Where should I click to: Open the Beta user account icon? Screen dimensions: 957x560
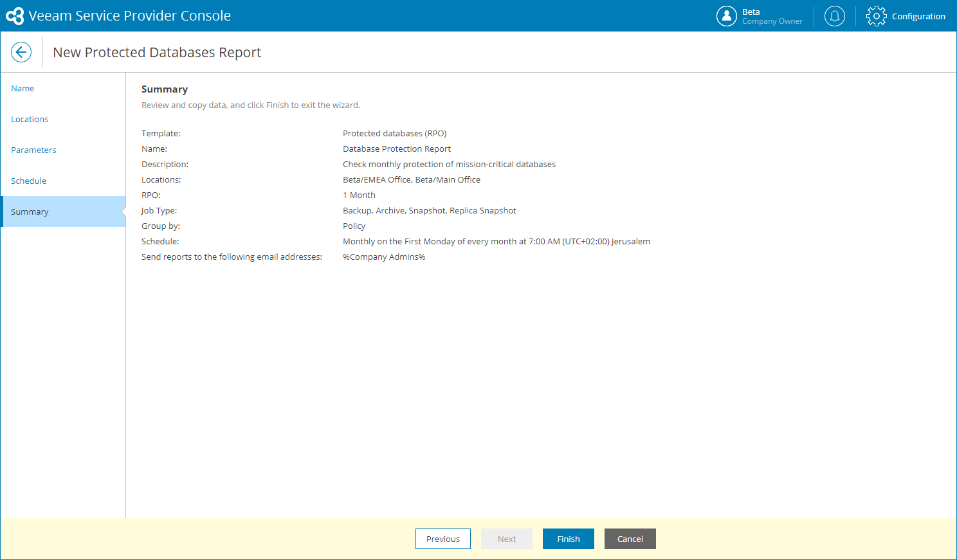(727, 16)
